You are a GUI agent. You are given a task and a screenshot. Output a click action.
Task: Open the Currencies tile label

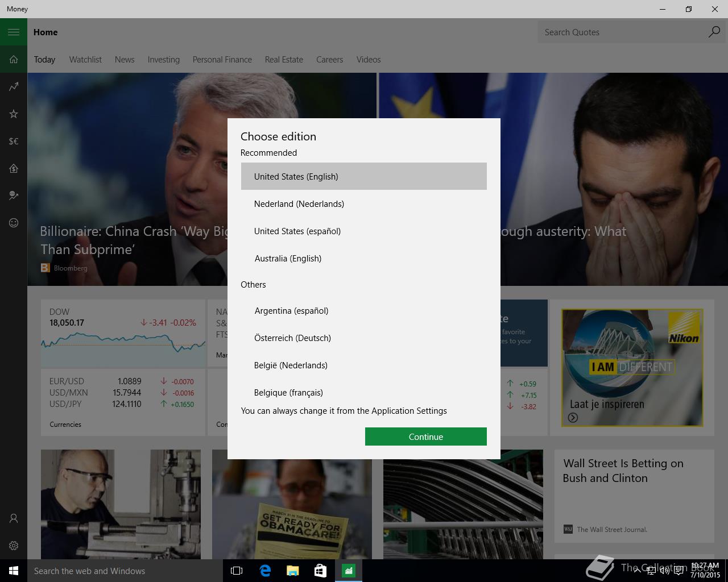(65, 424)
